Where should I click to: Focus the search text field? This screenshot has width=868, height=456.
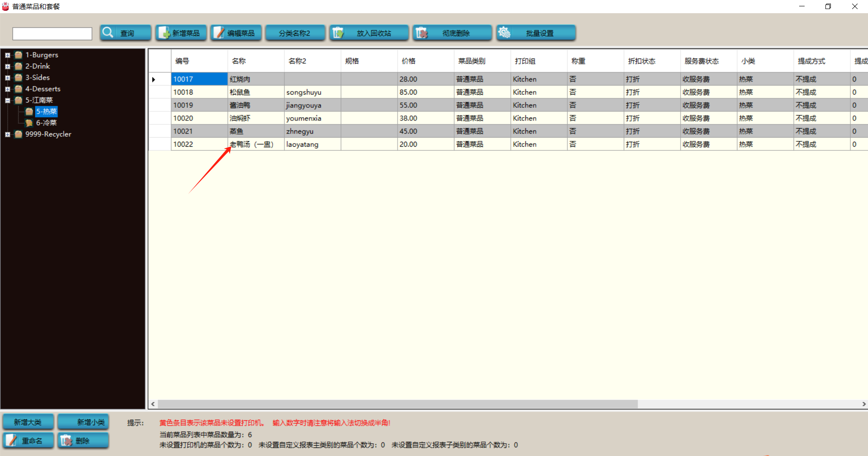click(53, 34)
